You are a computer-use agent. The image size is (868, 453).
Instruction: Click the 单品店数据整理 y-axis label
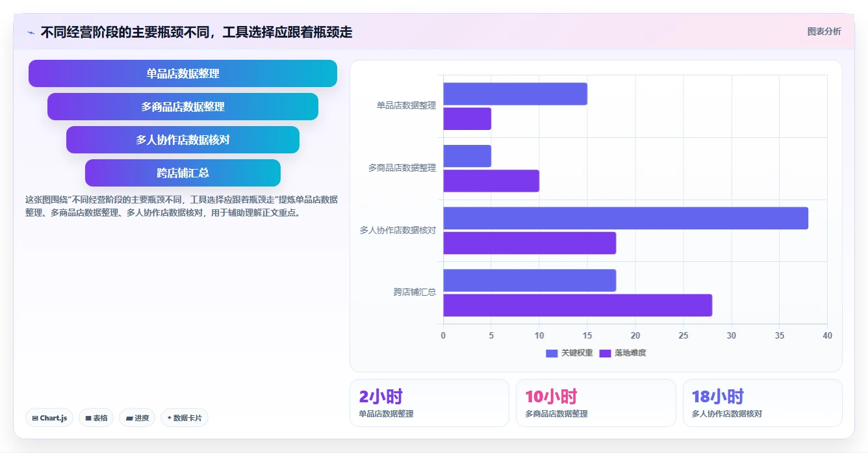[406, 105]
